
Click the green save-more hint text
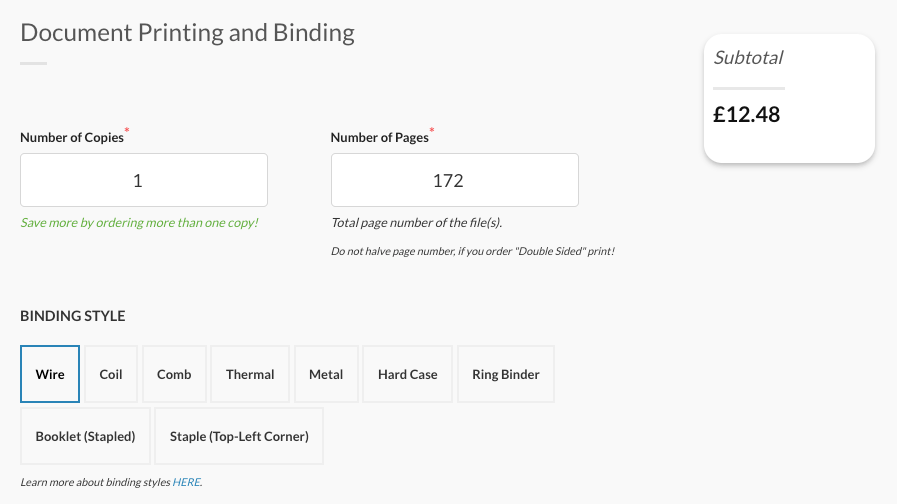[x=139, y=222]
